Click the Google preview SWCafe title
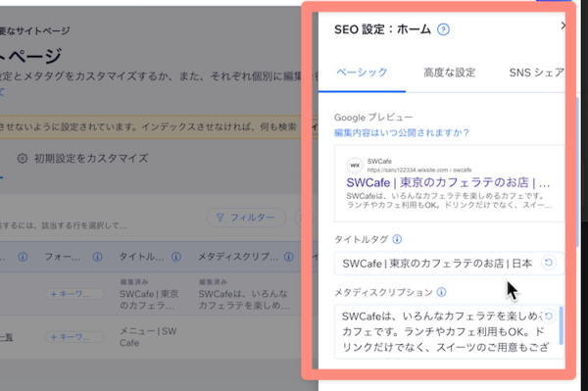 pos(448,182)
